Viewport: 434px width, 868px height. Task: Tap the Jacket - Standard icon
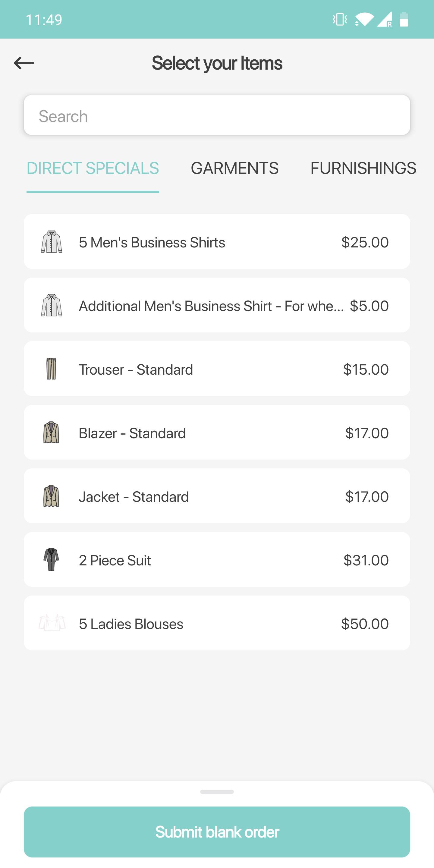click(51, 496)
